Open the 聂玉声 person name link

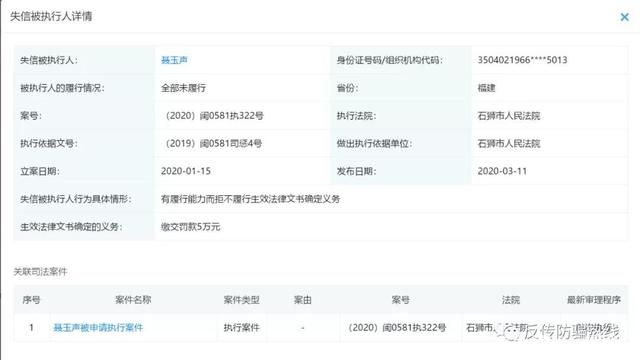click(x=174, y=60)
